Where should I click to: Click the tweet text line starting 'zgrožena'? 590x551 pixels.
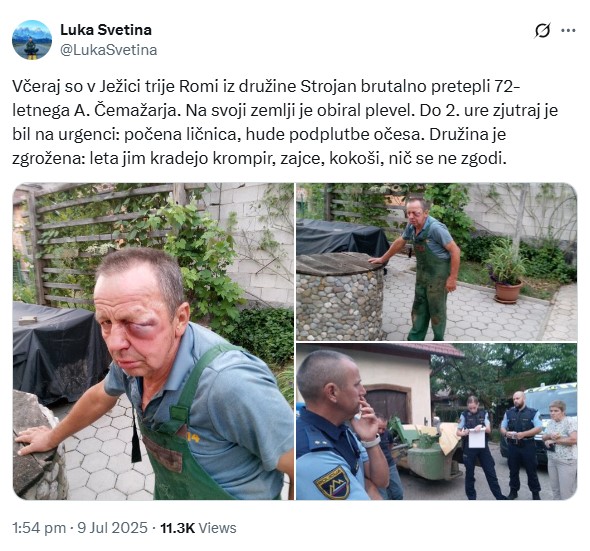(x=259, y=158)
